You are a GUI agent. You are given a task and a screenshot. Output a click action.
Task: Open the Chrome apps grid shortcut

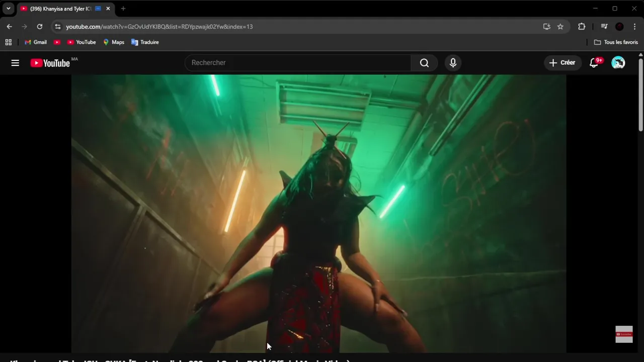click(x=9, y=42)
